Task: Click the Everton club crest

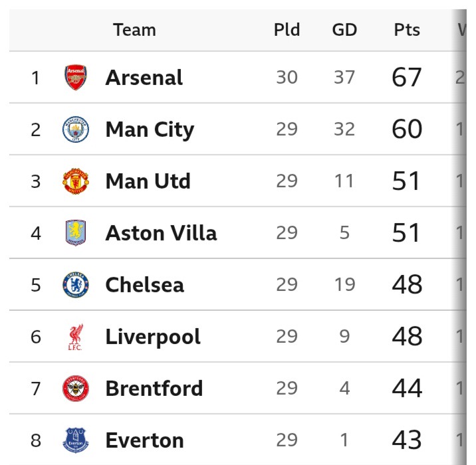Action: pos(75,440)
